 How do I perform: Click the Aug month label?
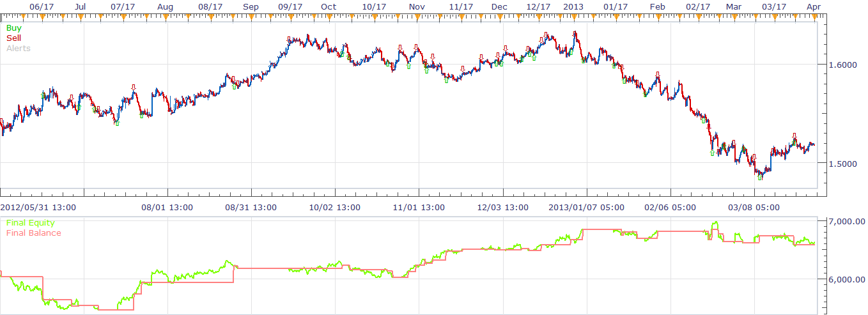tap(165, 6)
